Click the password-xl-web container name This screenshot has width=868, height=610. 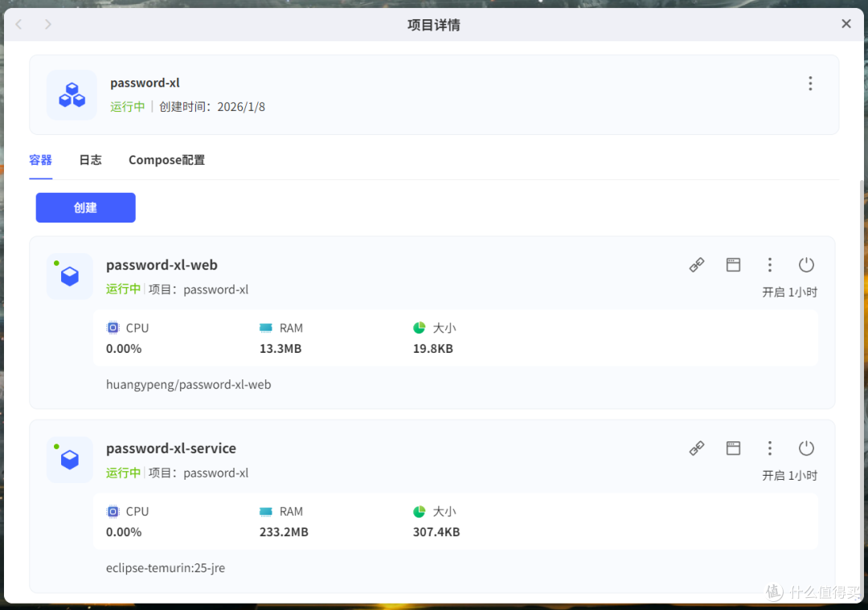[x=162, y=265]
